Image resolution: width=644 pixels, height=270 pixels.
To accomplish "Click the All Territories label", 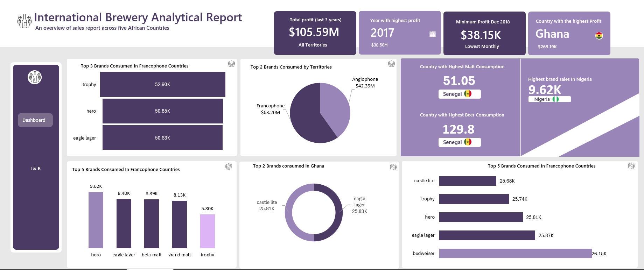I will [313, 45].
